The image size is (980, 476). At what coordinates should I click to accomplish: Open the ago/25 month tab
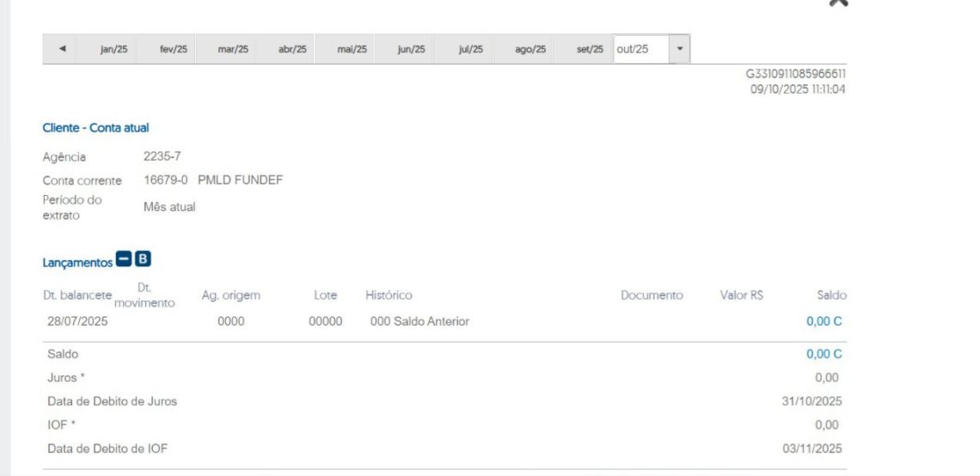click(x=530, y=50)
